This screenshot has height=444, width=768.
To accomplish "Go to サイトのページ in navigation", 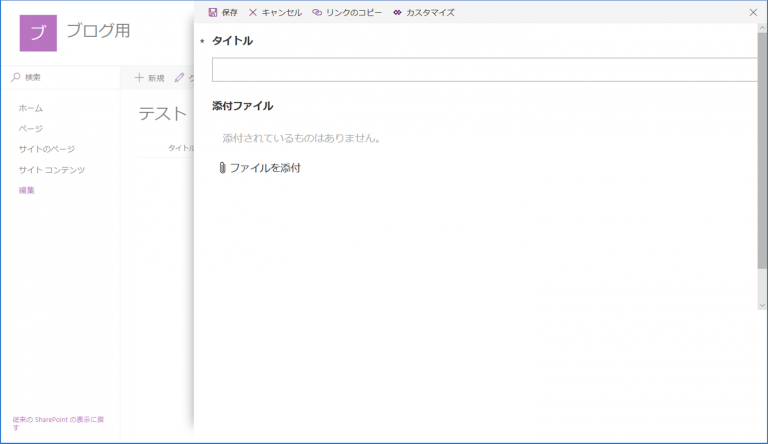I will pyautogui.click(x=46, y=149).
